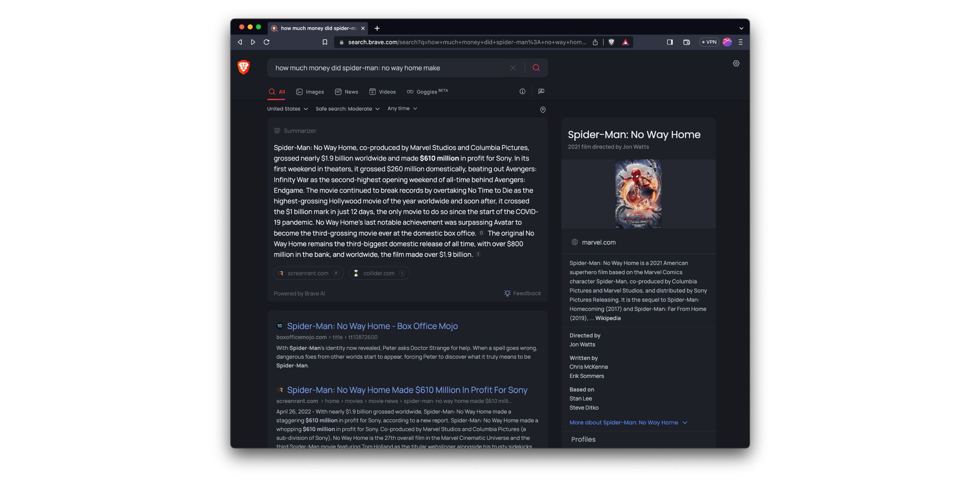Close the Spider-Man search tab

click(x=363, y=28)
